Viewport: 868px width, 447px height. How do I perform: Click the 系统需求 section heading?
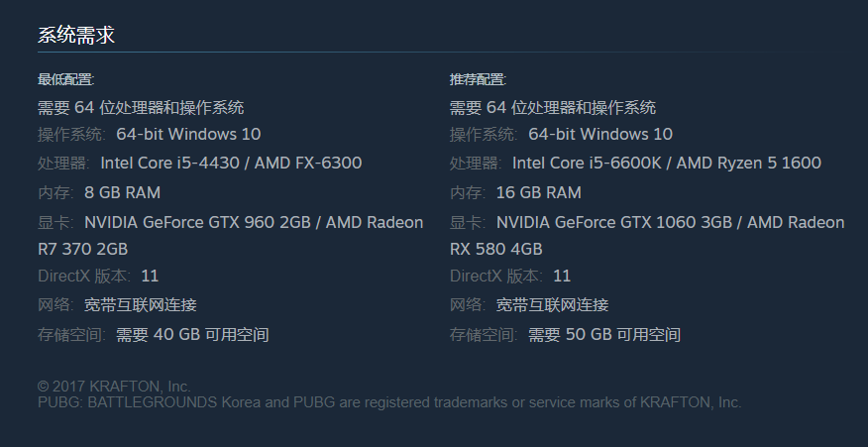click(76, 35)
